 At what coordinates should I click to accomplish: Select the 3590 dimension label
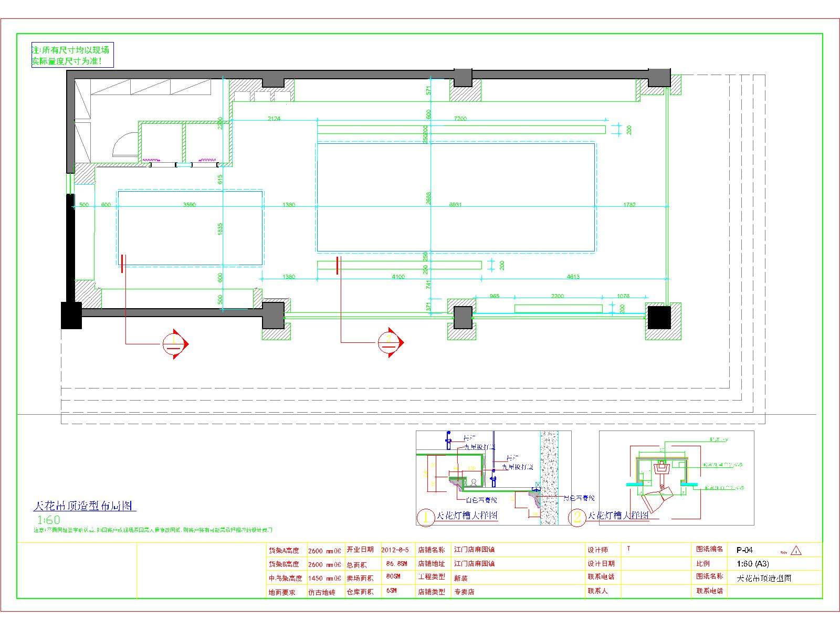pos(189,204)
